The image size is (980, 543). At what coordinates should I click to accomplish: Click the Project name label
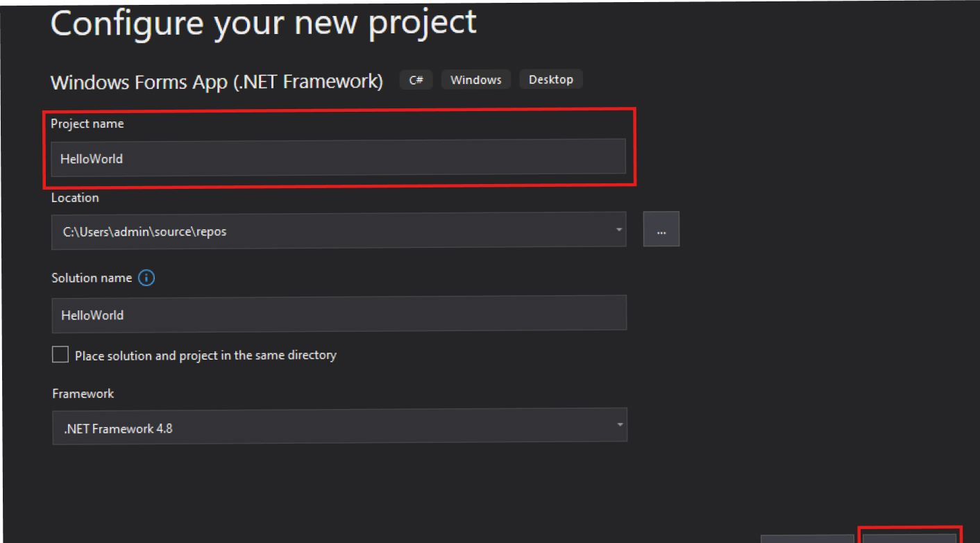(87, 124)
